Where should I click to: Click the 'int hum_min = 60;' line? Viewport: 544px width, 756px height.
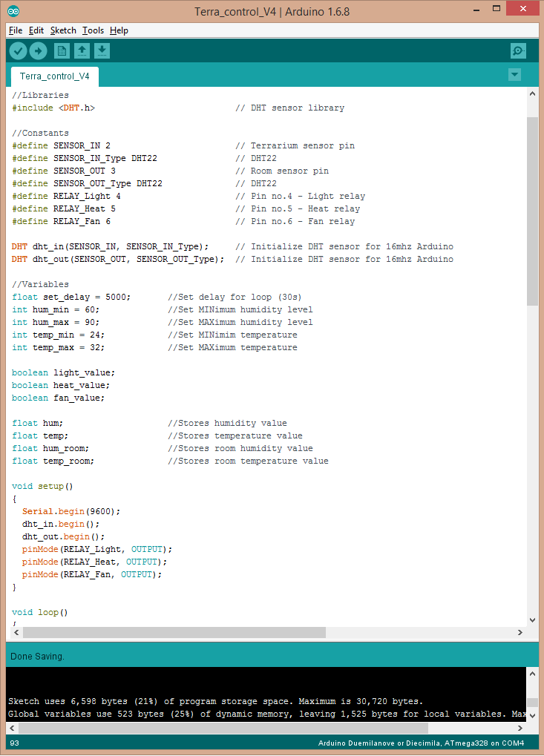point(56,309)
